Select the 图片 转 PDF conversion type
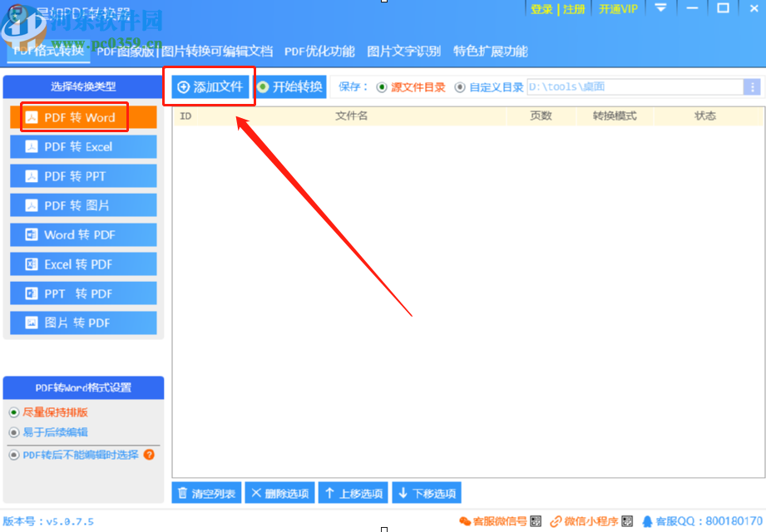Image resolution: width=766 pixels, height=532 pixels. pos(82,322)
